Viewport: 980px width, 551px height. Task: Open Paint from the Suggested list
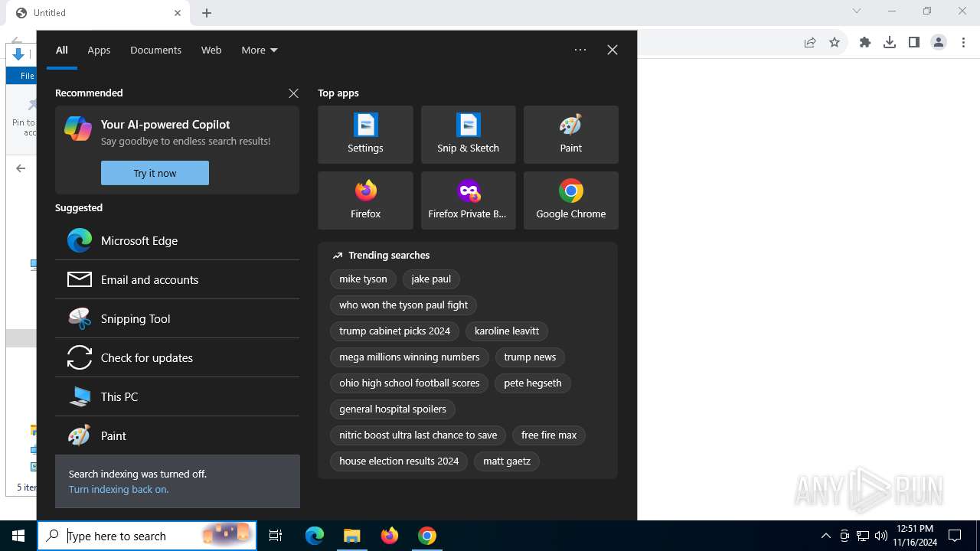point(177,435)
